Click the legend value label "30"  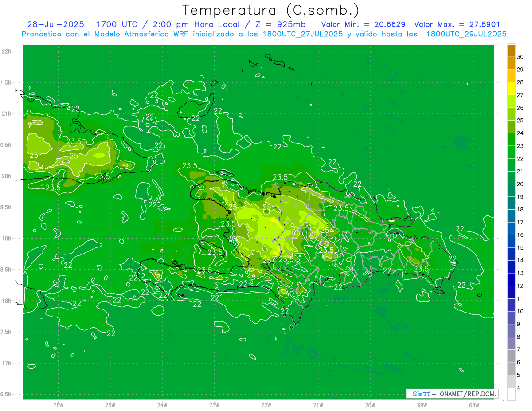520,57
